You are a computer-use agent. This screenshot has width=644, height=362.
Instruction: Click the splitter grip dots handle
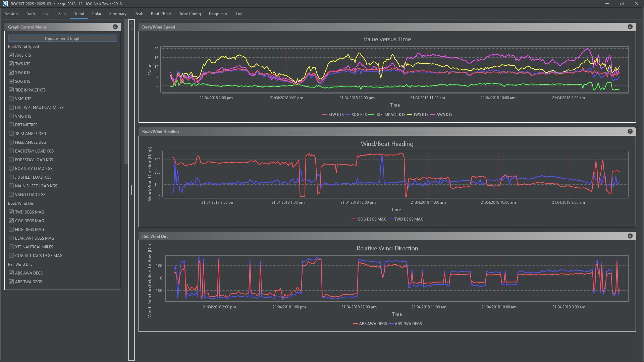click(x=131, y=190)
